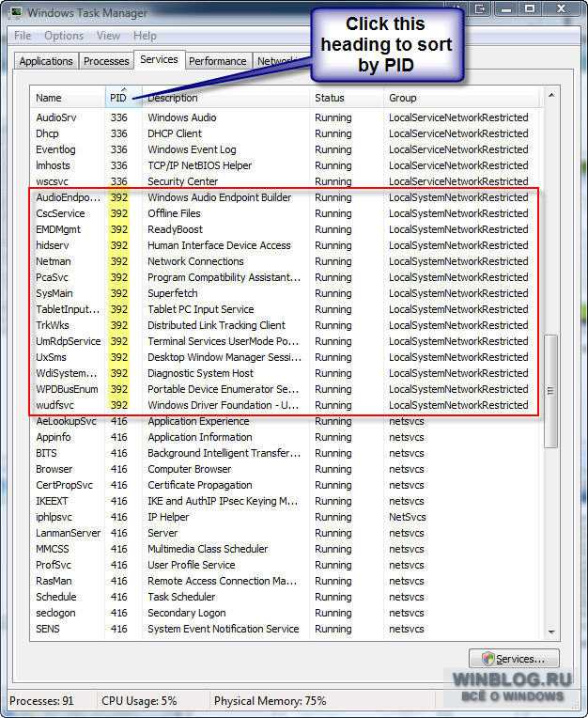Viewport: 588px width, 718px height.
Task: Select the BITS service row
Action: [286, 453]
